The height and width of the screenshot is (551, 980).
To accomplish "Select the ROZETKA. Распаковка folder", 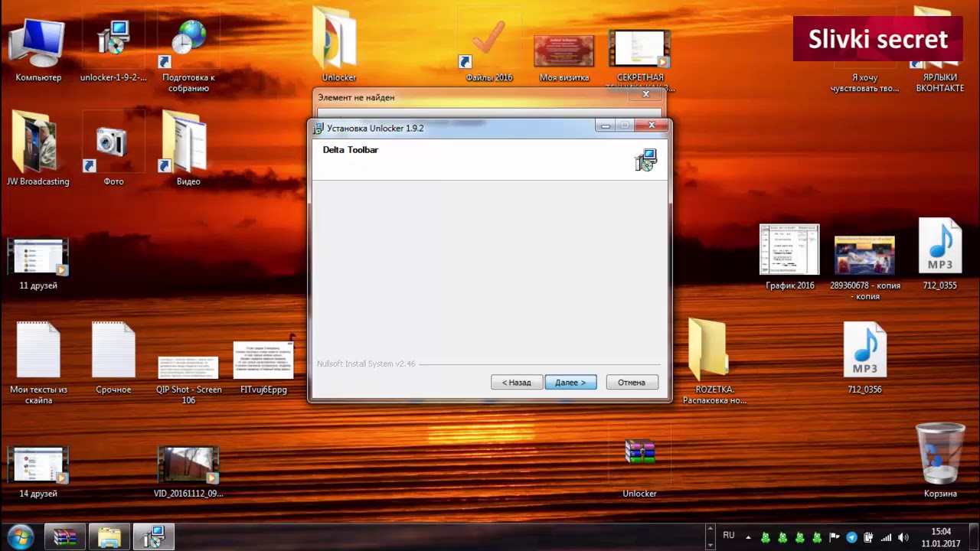I will (x=714, y=362).
